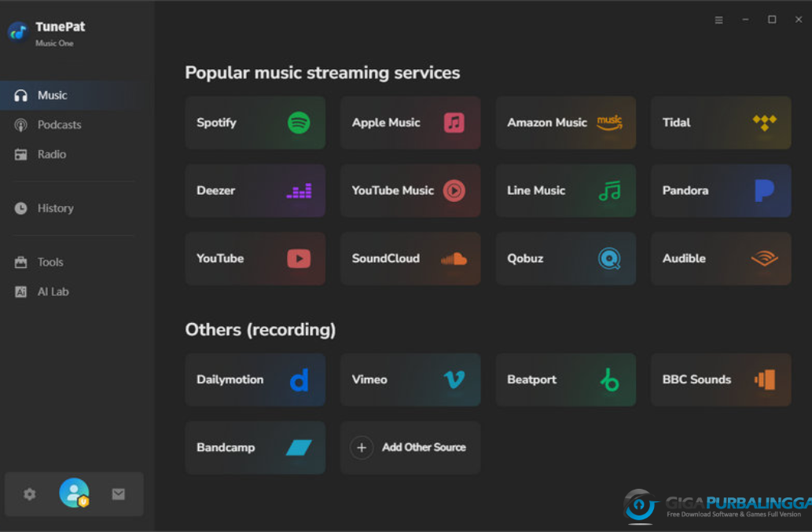This screenshot has height=532, width=812.
Task: Choose the Bandcamp recording source name
Action: (226, 448)
